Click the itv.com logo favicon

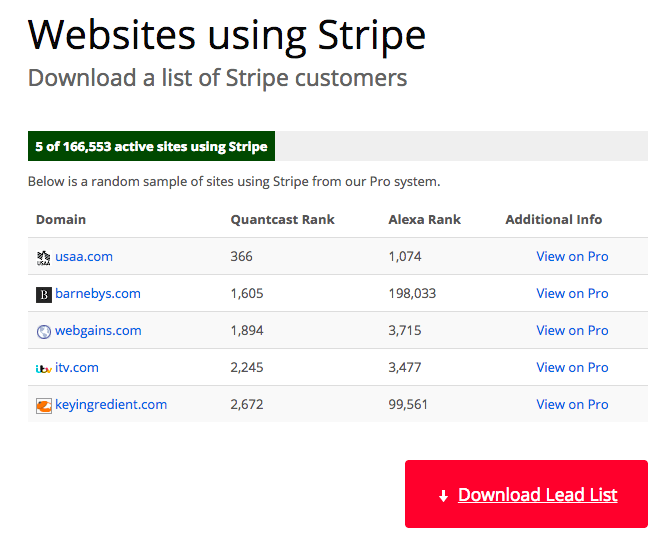[44, 369]
